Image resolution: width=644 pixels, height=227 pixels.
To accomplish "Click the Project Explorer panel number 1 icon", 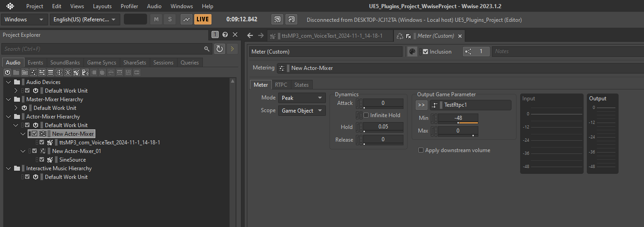I will (x=215, y=35).
